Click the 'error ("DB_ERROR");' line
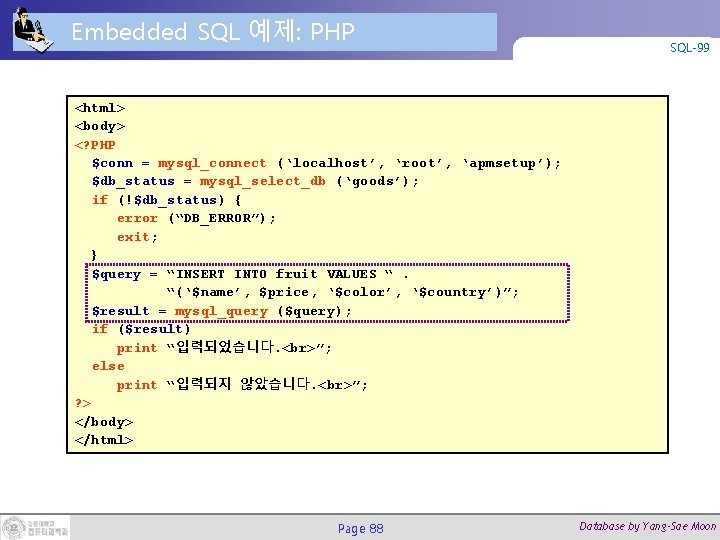This screenshot has height=540, width=720. coord(196,218)
